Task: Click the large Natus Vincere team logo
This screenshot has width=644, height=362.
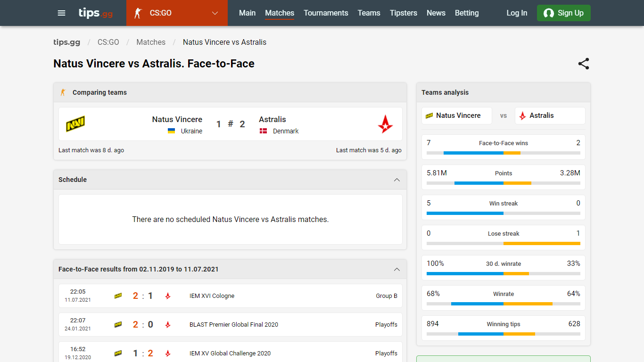Action: pos(75,124)
